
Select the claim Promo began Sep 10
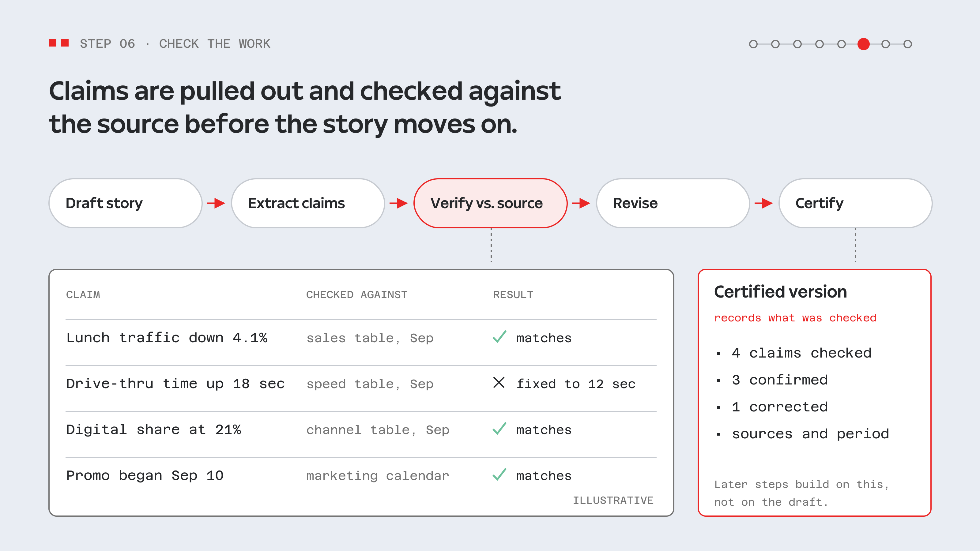point(145,476)
